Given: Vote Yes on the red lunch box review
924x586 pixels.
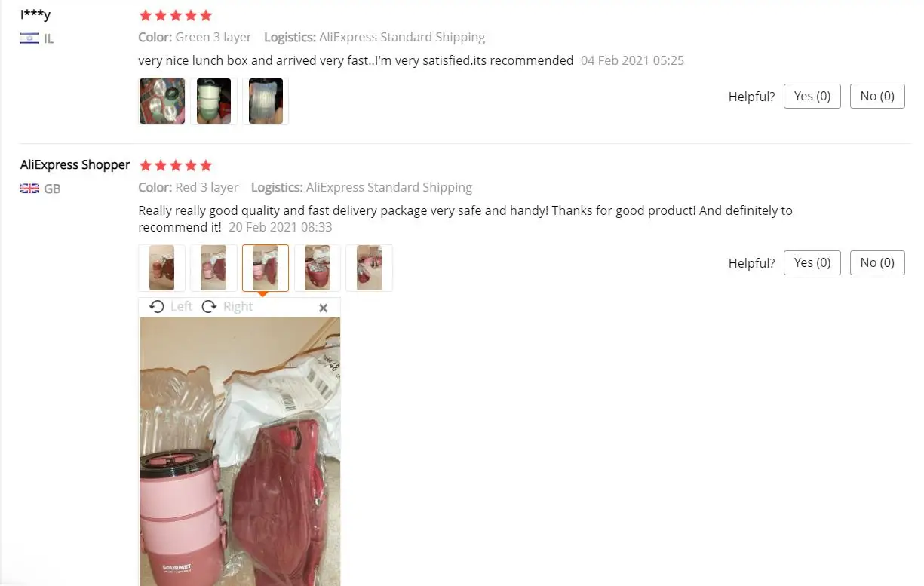Looking at the screenshot, I should (812, 262).
